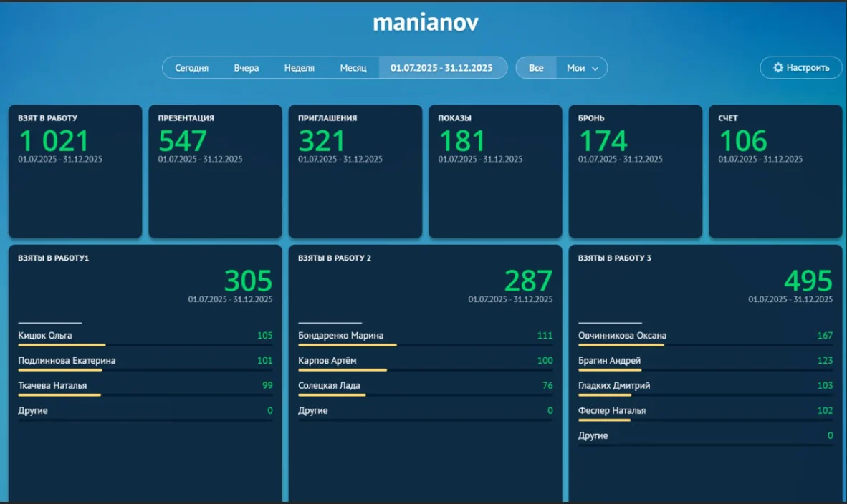This screenshot has height=504, width=847.
Task: Switch filter to Все
Action: coord(535,67)
